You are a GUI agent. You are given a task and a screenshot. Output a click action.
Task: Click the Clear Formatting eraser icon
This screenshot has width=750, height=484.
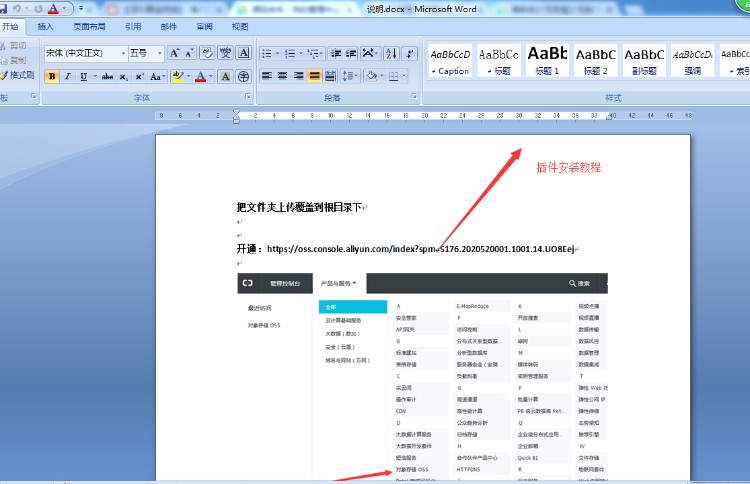coord(207,53)
